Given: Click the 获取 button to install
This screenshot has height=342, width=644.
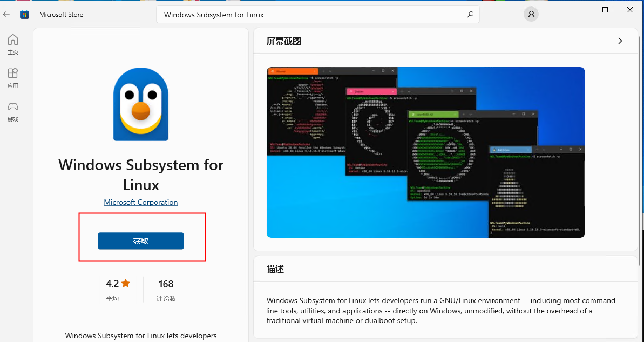Looking at the screenshot, I should [x=141, y=241].
